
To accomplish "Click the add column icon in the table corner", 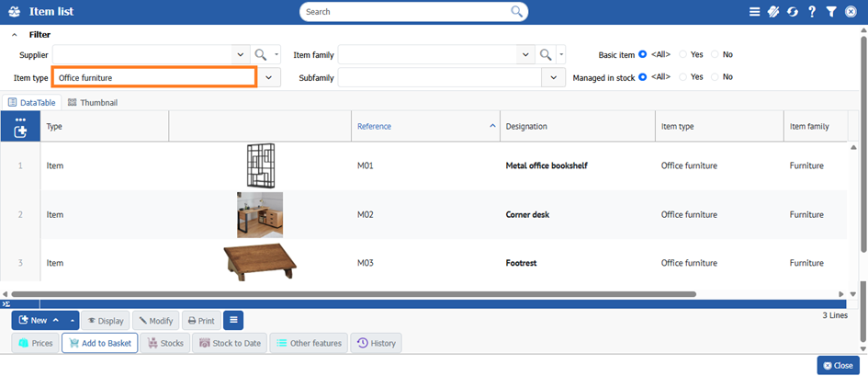I will pyautogui.click(x=20, y=131).
